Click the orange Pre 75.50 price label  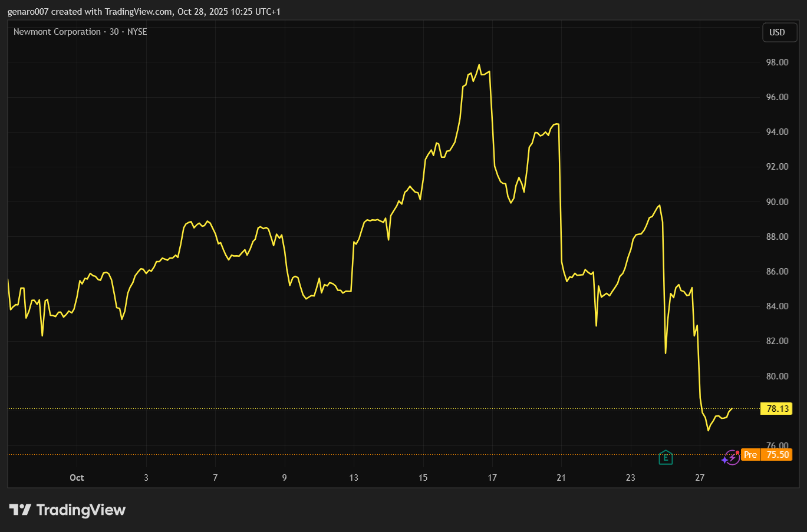tap(766, 454)
